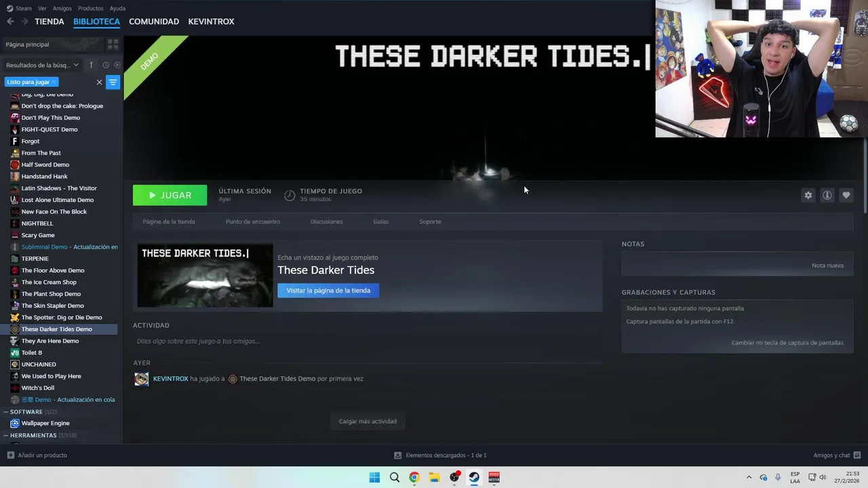Click 'Elementos descargados - 1 de 1' status
Image resolution: width=868 pixels, height=488 pixels.
click(446, 455)
